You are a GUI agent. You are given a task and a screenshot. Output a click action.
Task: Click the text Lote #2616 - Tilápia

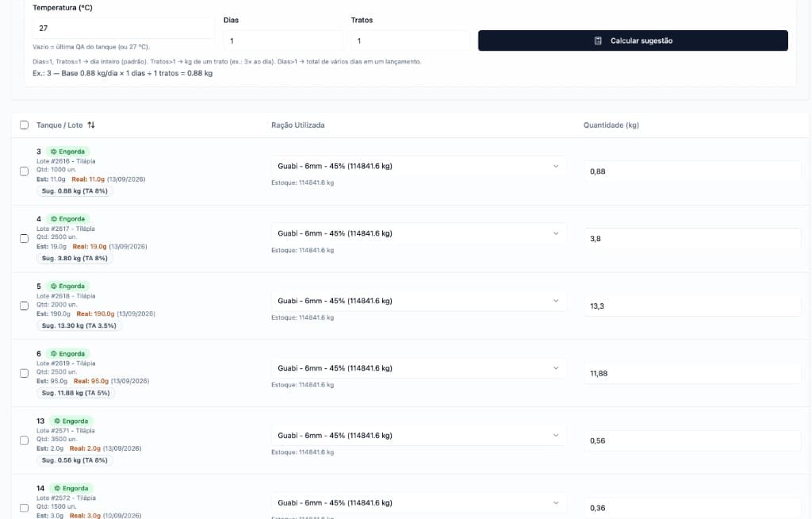click(x=66, y=161)
